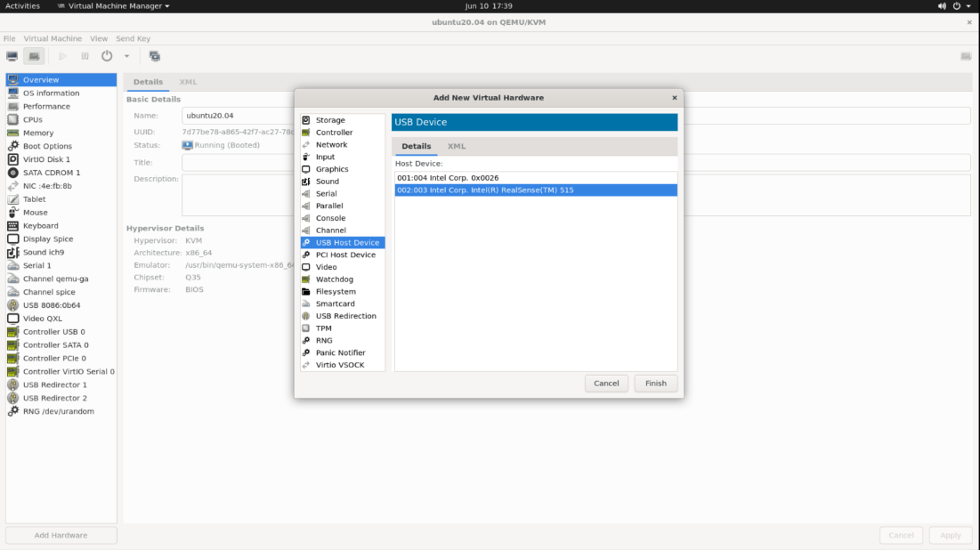Select Storage in hardware type list
The image size is (980, 550).
click(x=343, y=120)
